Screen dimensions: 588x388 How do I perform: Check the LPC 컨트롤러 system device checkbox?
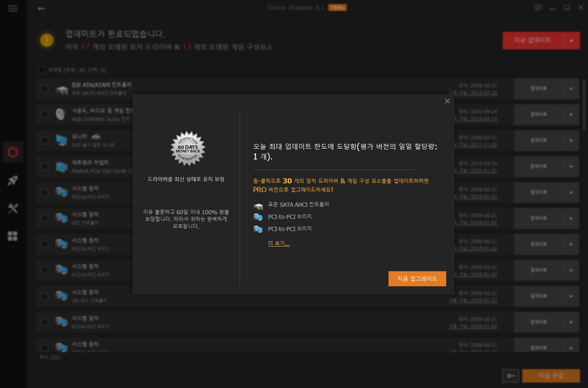(45, 218)
